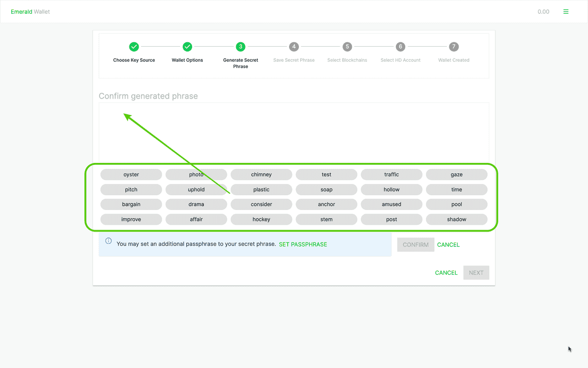
Task: Click step 5 Select Blockchains circle
Action: (x=347, y=47)
